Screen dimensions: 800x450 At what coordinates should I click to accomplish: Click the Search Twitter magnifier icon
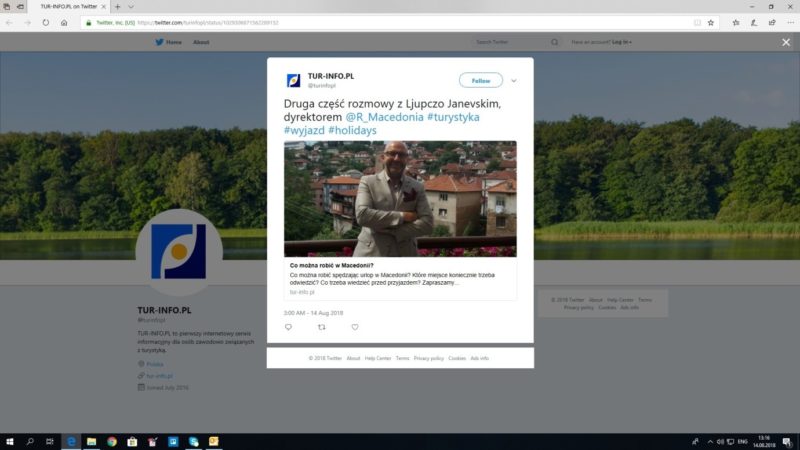point(554,42)
